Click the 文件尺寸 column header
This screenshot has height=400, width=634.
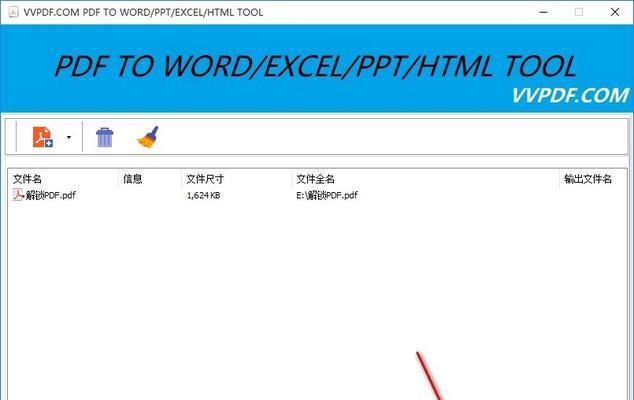[x=237, y=179]
